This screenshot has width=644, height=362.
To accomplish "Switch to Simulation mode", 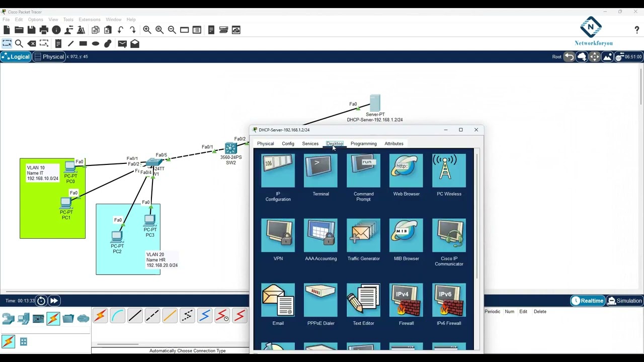I will coord(624,301).
